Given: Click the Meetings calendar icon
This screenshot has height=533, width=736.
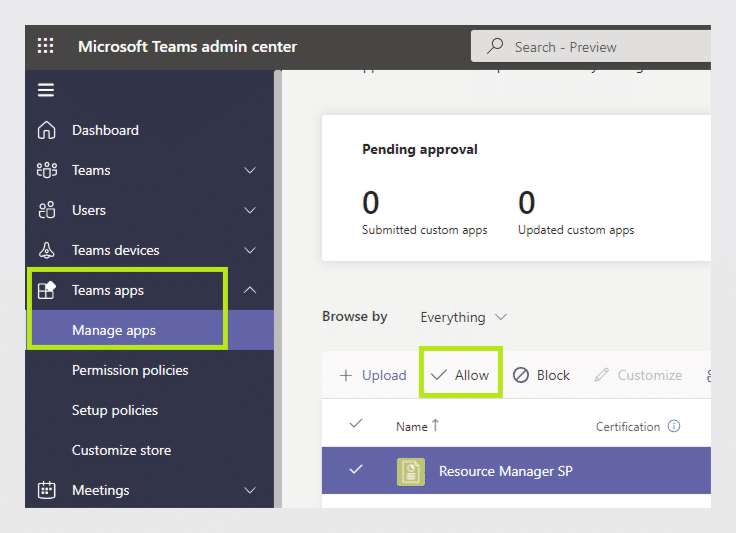Looking at the screenshot, I should click(46, 490).
